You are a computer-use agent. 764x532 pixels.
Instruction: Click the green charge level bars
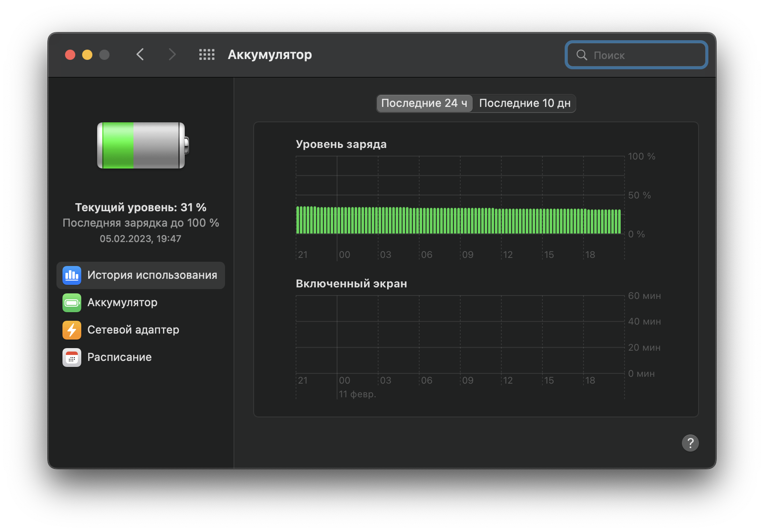458,221
